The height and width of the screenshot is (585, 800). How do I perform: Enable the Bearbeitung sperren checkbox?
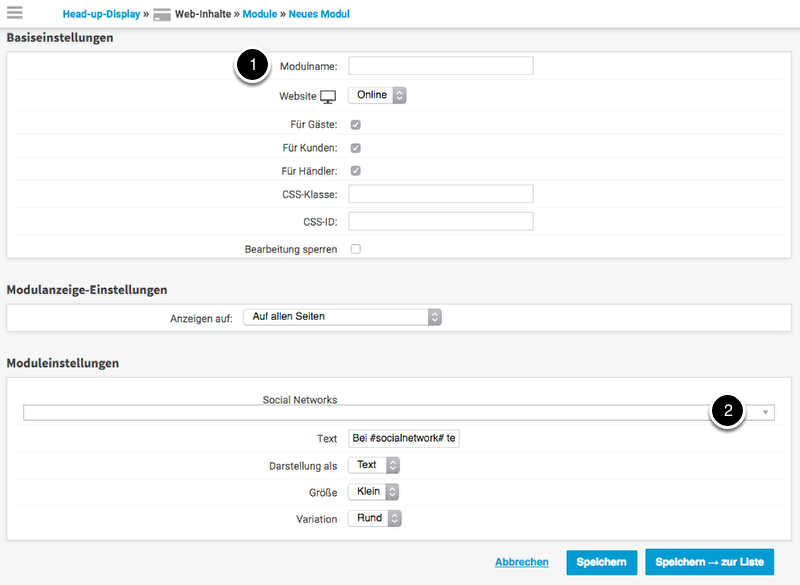point(355,249)
